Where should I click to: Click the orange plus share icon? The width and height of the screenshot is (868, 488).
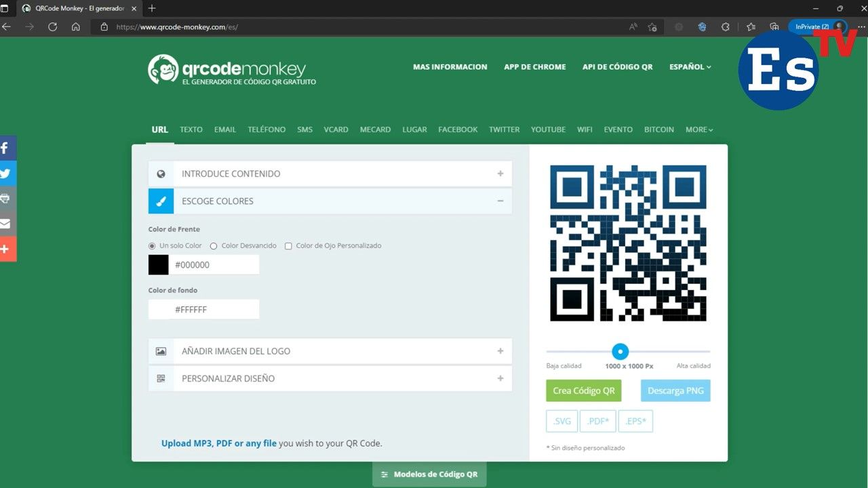pos(6,249)
